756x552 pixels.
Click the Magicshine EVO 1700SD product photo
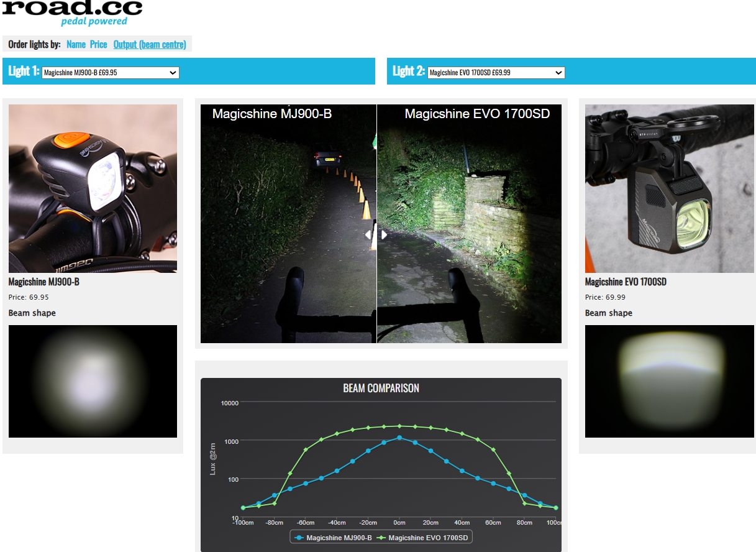[669, 188]
